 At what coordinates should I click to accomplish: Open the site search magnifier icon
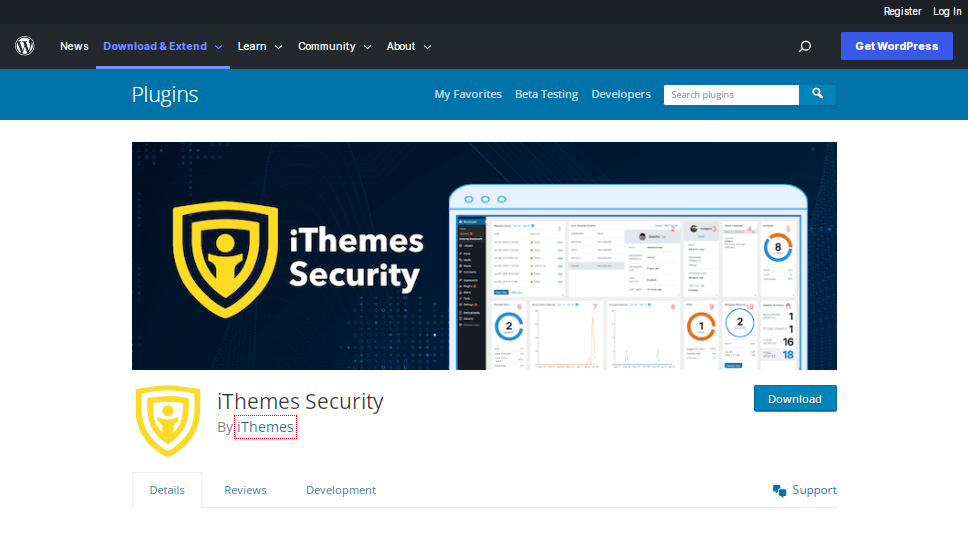(804, 46)
